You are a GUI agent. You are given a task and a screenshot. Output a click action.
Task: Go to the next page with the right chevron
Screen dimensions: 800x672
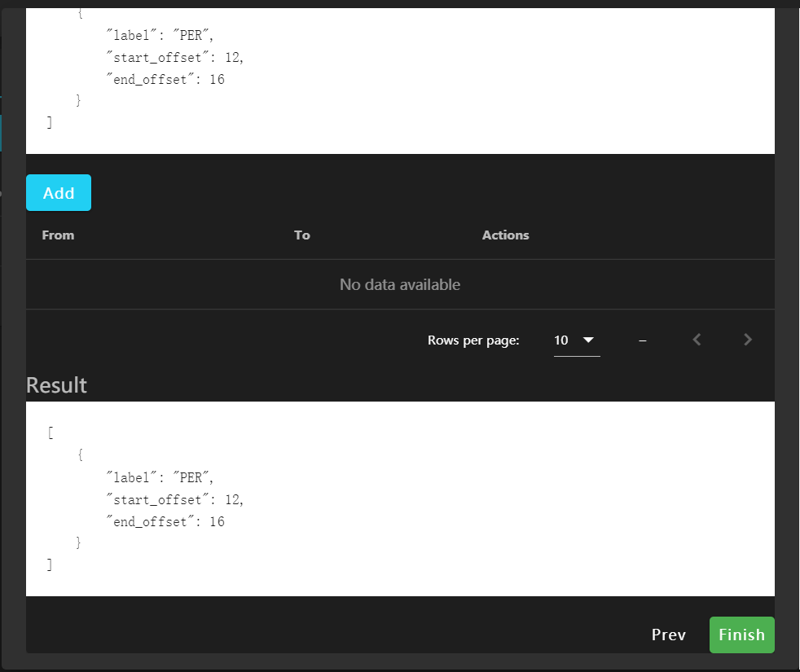click(747, 340)
